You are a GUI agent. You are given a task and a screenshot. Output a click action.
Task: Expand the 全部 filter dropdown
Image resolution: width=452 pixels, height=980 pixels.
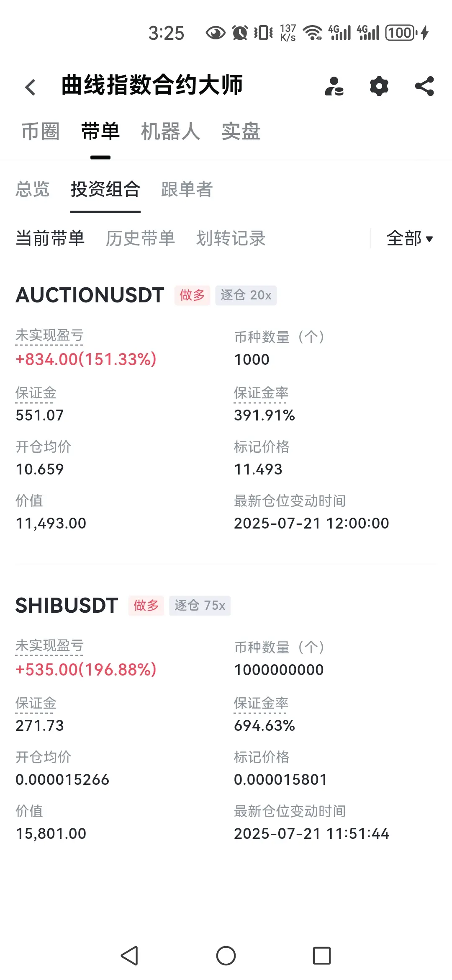click(x=410, y=238)
